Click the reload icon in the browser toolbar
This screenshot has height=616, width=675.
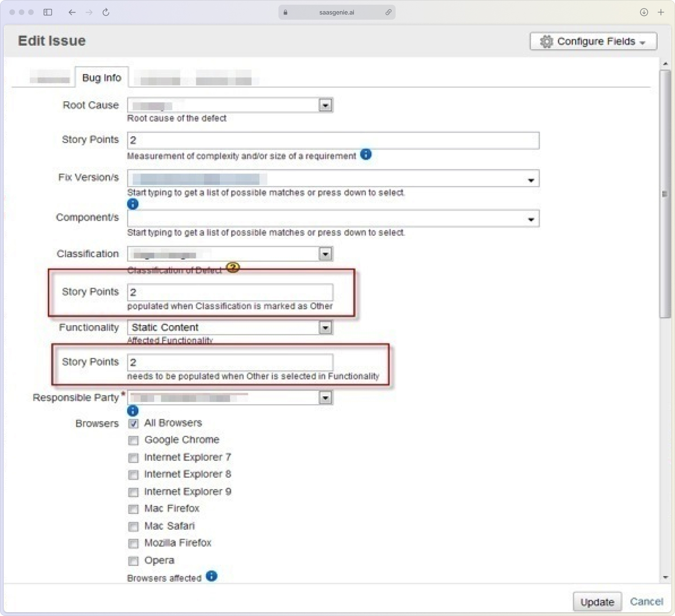click(105, 12)
